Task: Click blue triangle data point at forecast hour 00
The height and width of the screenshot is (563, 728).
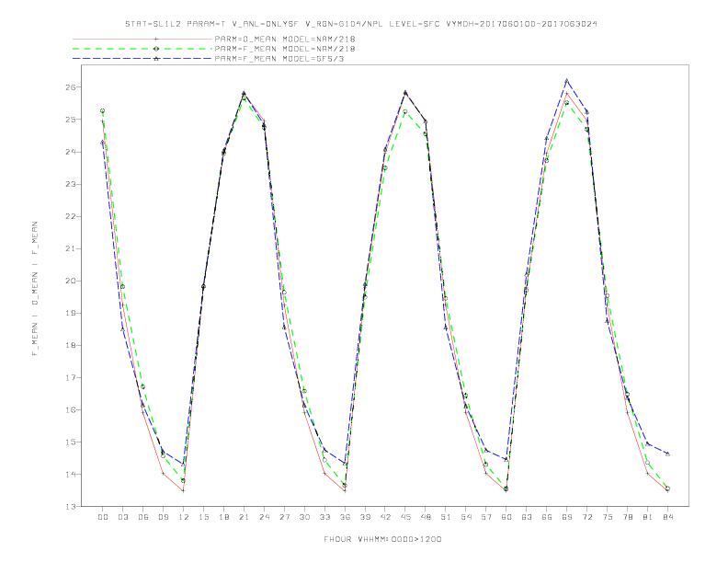Action: tap(103, 143)
